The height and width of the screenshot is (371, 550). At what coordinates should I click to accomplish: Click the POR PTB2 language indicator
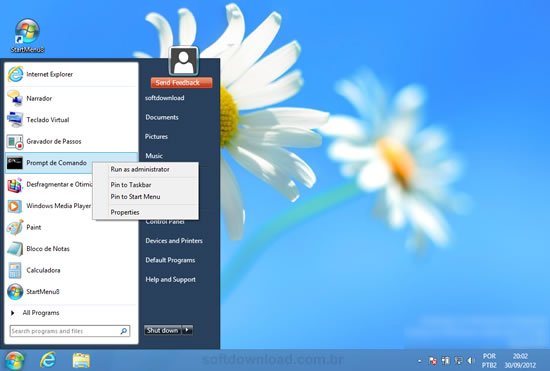[489, 360]
